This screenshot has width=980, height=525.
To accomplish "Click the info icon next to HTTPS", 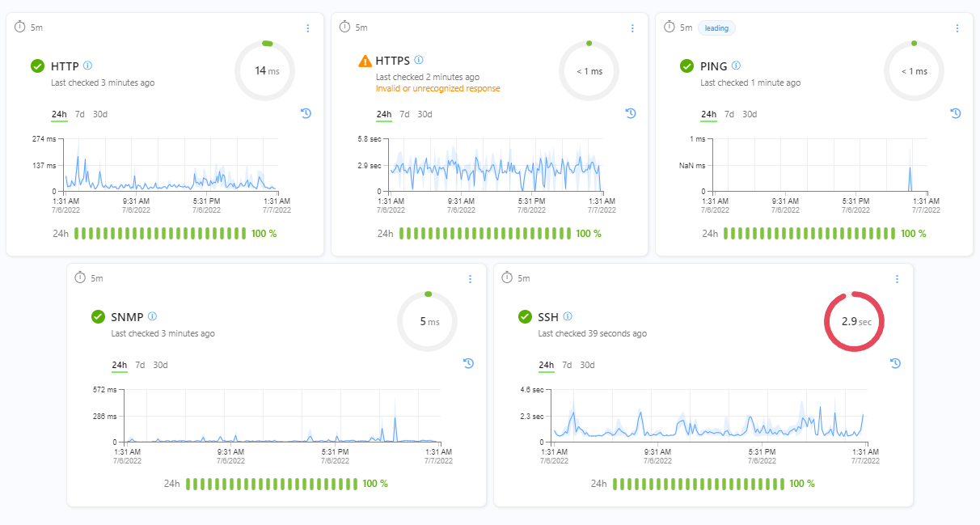I will (x=419, y=60).
